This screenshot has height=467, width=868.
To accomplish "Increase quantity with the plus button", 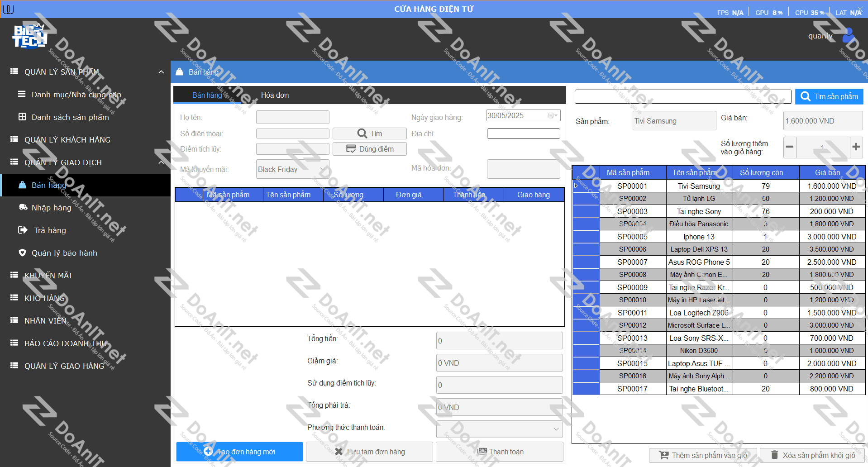I will [856, 147].
